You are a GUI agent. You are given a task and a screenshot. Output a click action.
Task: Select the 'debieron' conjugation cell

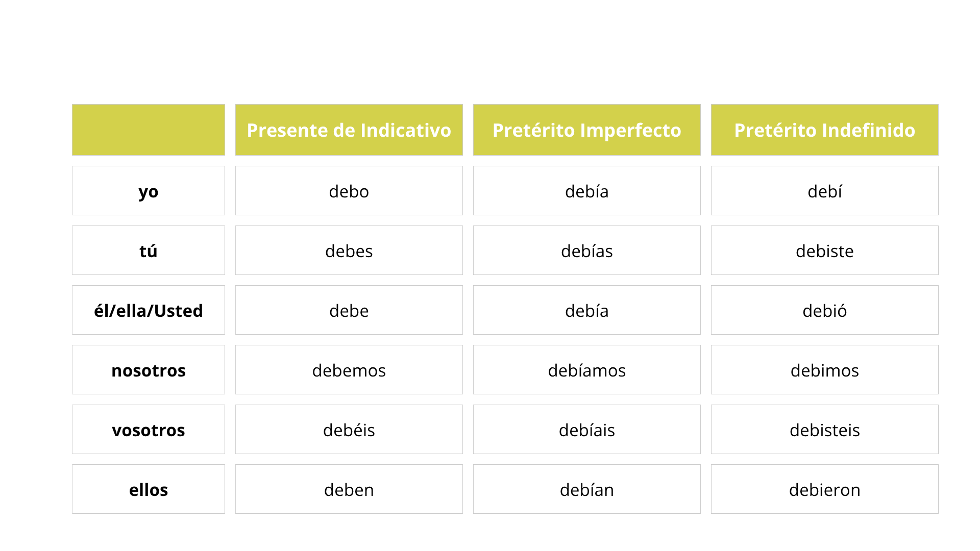[x=824, y=489]
